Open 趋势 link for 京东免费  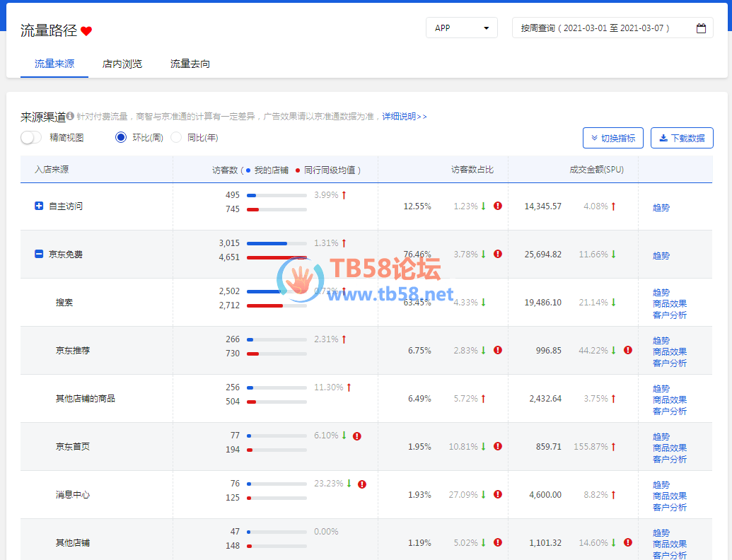[661, 256]
